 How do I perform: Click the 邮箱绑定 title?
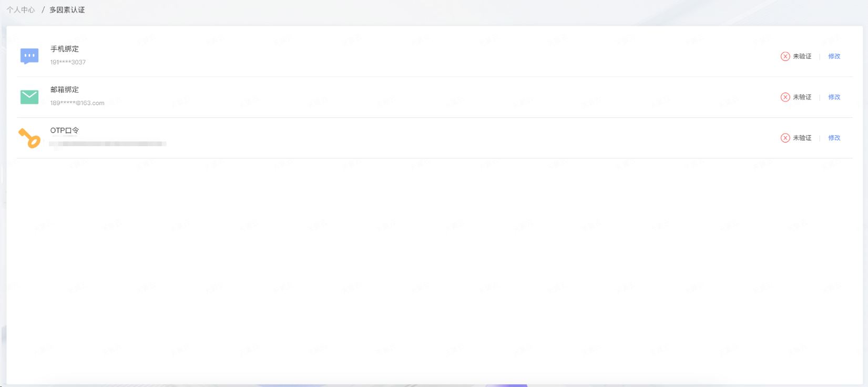65,90
